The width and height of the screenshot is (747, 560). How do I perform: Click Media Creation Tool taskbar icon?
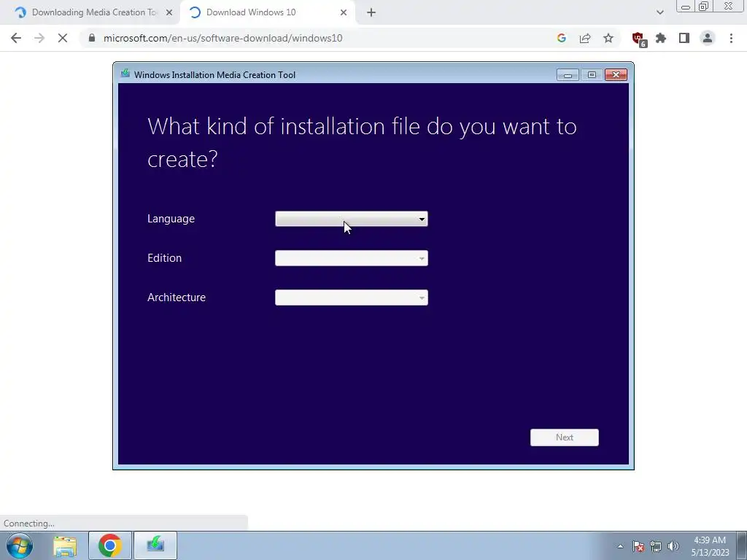coord(155,545)
